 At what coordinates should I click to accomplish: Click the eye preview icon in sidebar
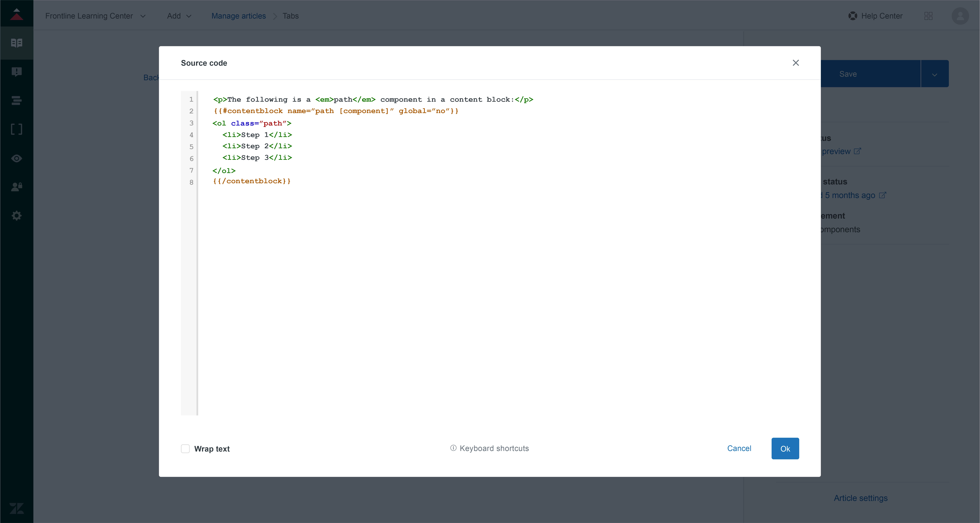[16, 158]
